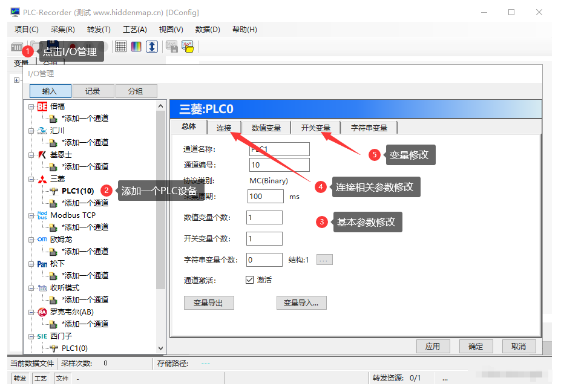Click the 确定 button
The image size is (561, 392).
coord(476,346)
